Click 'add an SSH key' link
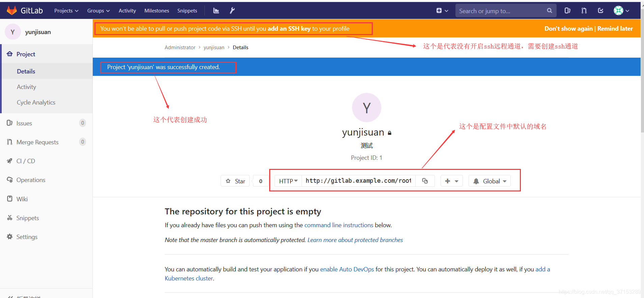The image size is (644, 298). [x=289, y=29]
